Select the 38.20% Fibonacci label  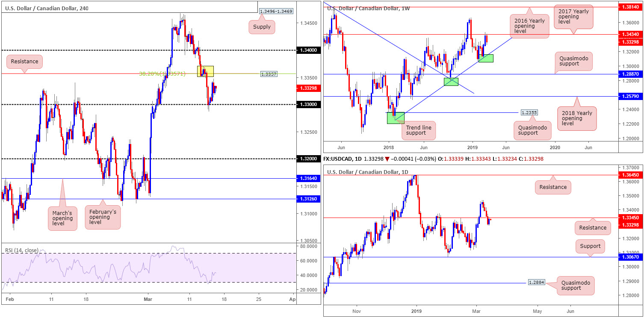tap(162, 74)
